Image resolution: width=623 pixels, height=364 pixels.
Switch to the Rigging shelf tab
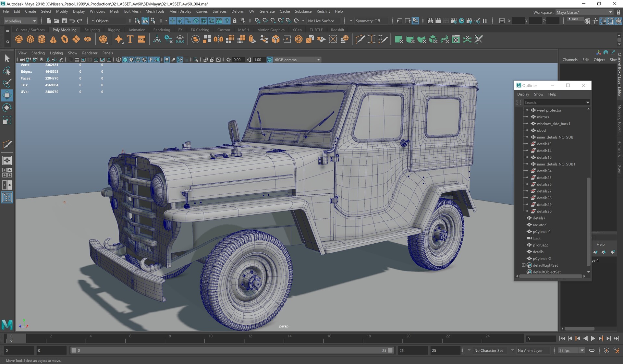pyautogui.click(x=114, y=30)
